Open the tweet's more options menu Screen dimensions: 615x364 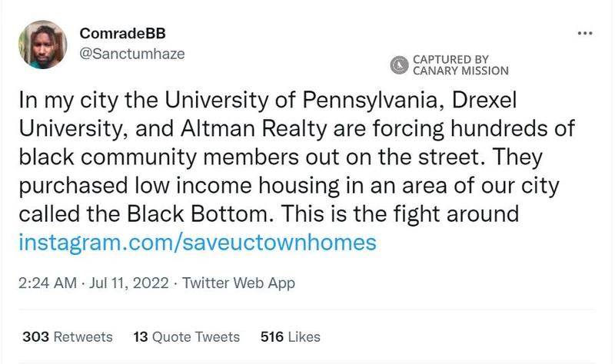click(584, 34)
